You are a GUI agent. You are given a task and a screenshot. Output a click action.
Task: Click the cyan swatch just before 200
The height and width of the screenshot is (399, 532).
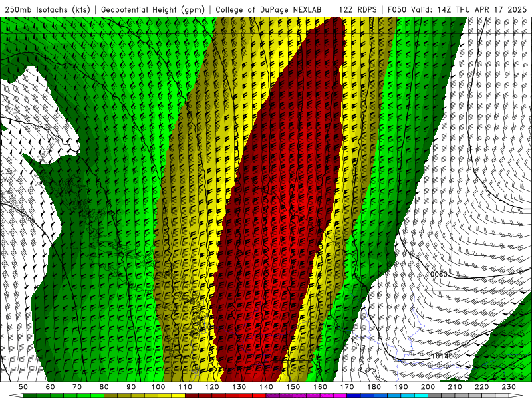[x=421, y=396]
